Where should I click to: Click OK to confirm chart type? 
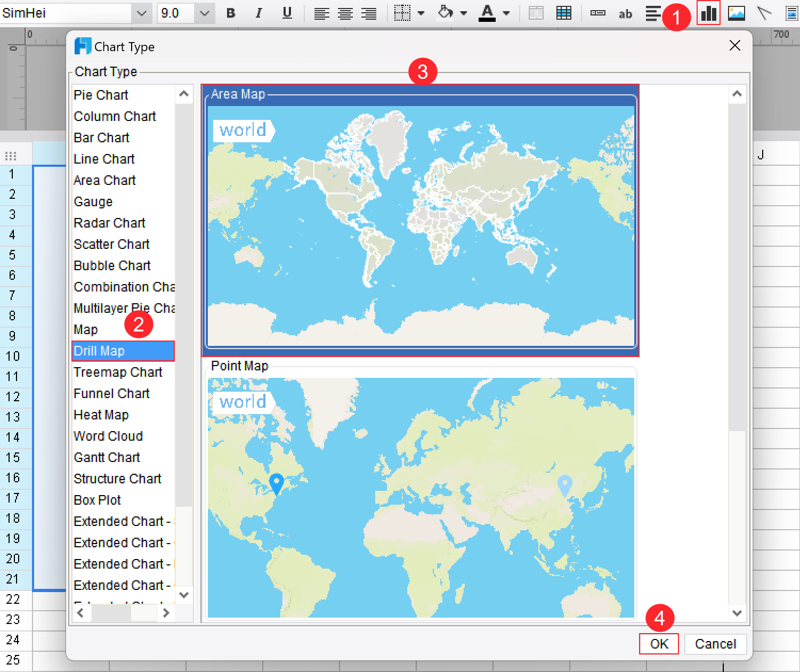659,644
